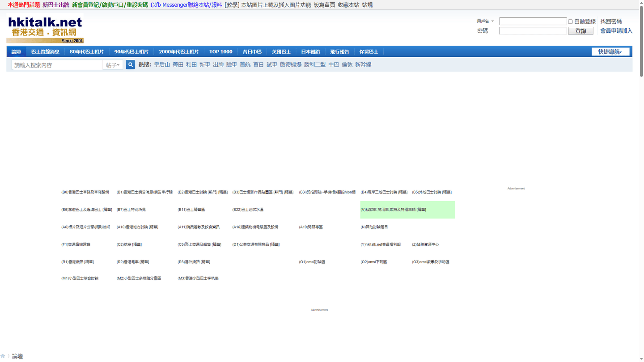Viewport: 644px width, 362px height.
Task: Click hot search term 勝利二型
Action: (x=315, y=65)
